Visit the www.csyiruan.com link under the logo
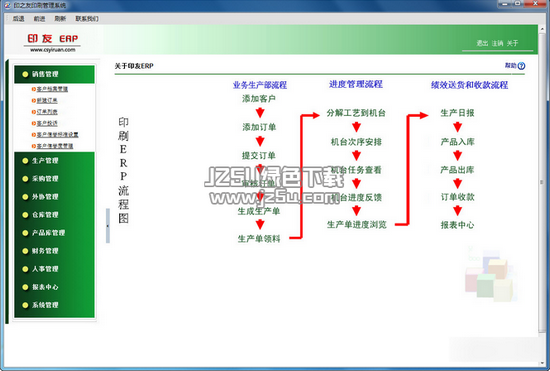Viewport: 550px width, 371px height. (x=53, y=50)
